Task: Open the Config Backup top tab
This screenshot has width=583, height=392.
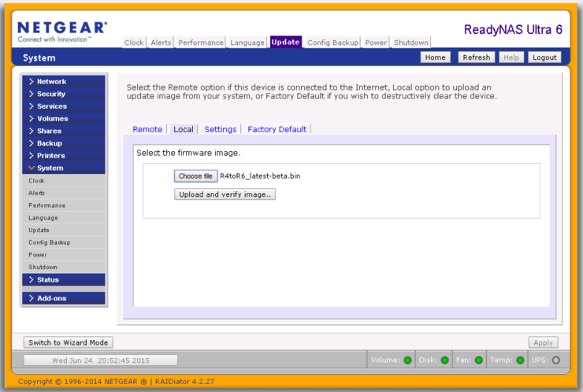Action: pos(332,43)
